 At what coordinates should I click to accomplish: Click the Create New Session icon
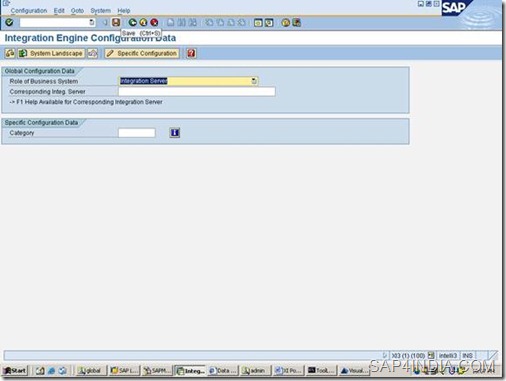click(258, 23)
